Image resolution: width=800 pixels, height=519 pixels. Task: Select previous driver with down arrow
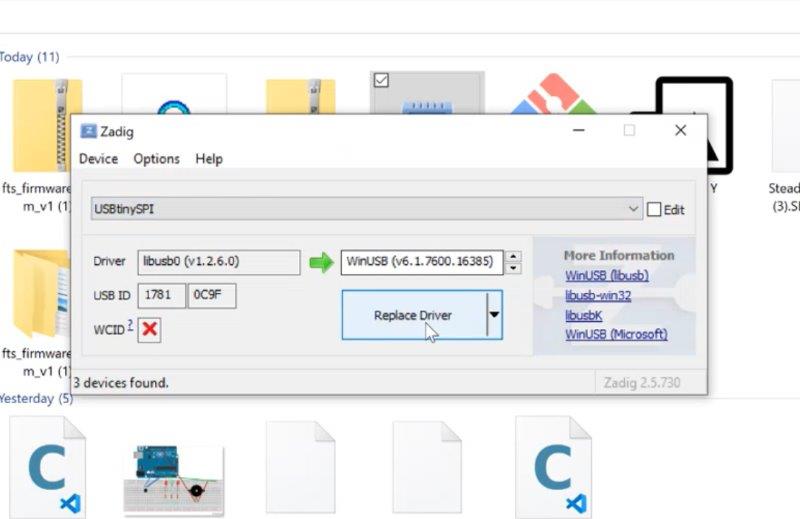click(x=513, y=268)
